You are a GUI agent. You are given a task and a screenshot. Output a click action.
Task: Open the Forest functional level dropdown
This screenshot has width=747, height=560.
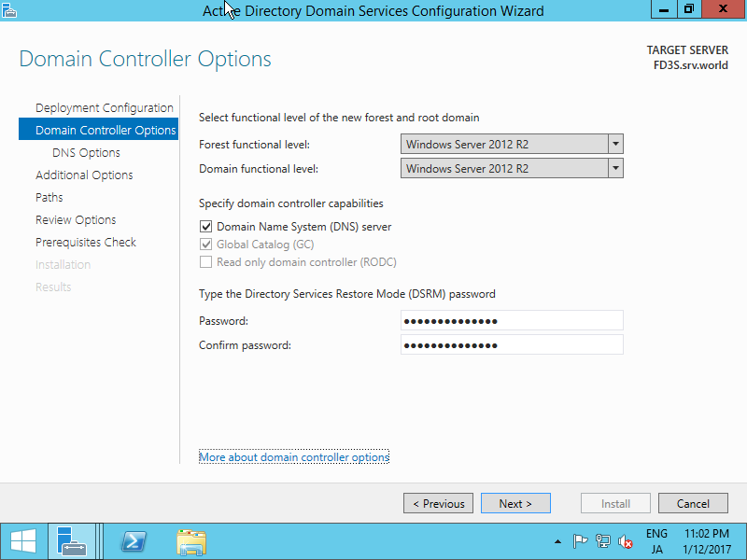tap(512, 144)
